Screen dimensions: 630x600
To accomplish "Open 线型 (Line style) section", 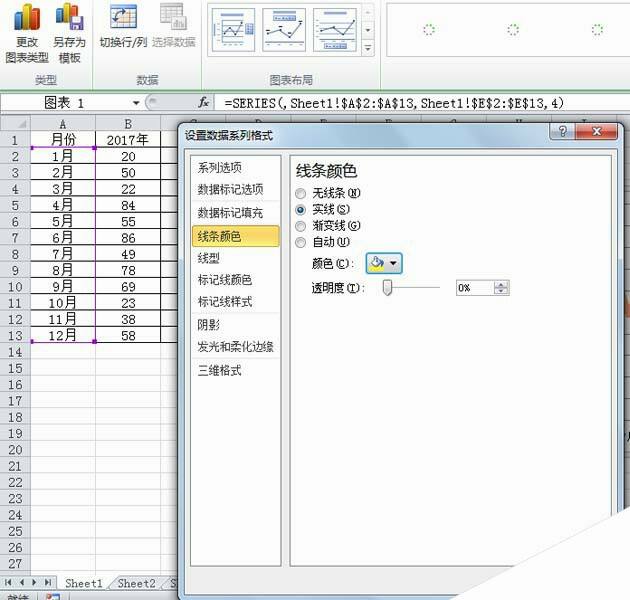I will coord(235,258).
